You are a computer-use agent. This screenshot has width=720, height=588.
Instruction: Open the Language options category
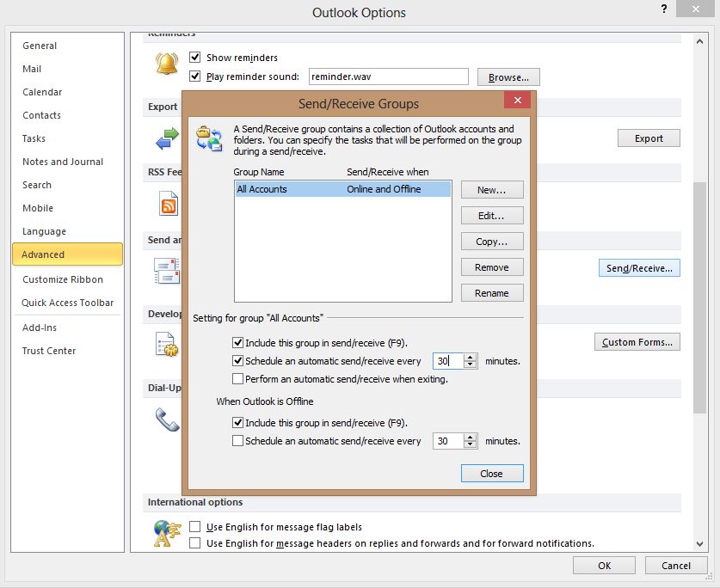click(67, 231)
